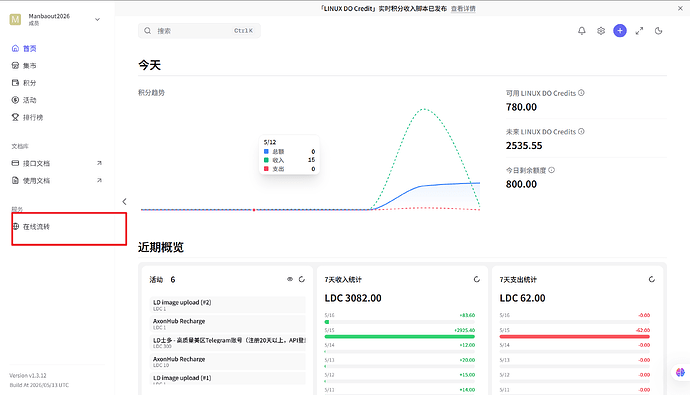Refresh the 活动 card list
This screenshot has height=395, width=690.
pos(302,279)
